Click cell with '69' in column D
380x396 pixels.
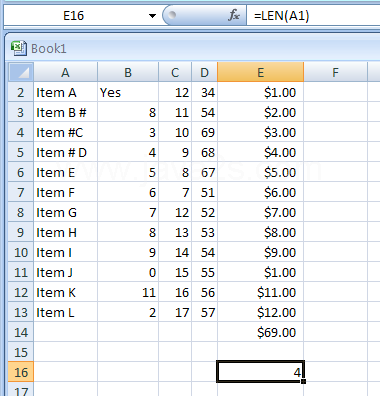(205, 132)
